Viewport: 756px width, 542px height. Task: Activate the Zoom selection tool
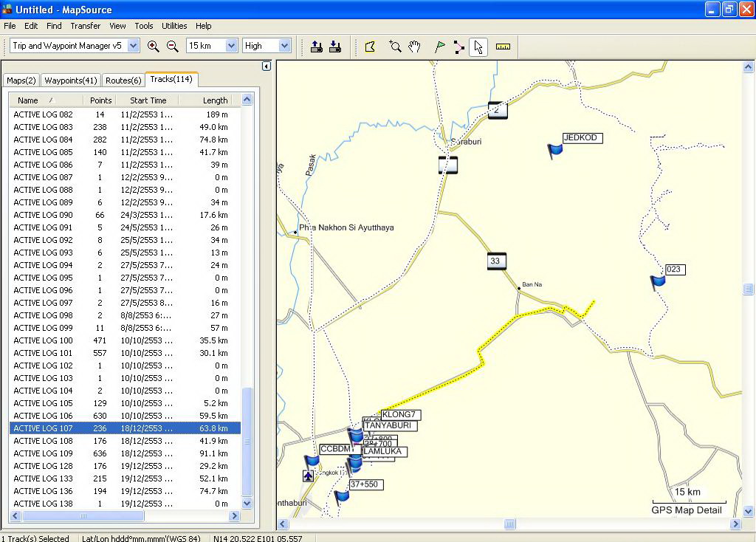click(x=395, y=47)
